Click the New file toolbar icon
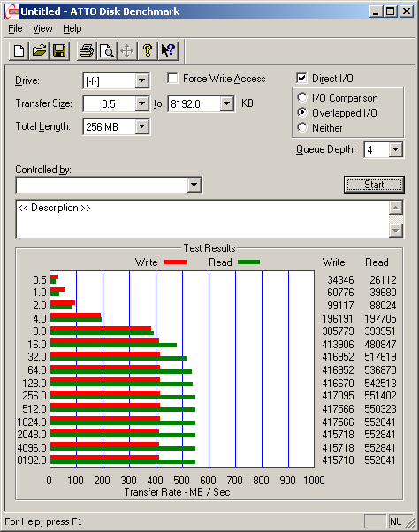Viewport: 419px width, 532px height. [x=19, y=51]
